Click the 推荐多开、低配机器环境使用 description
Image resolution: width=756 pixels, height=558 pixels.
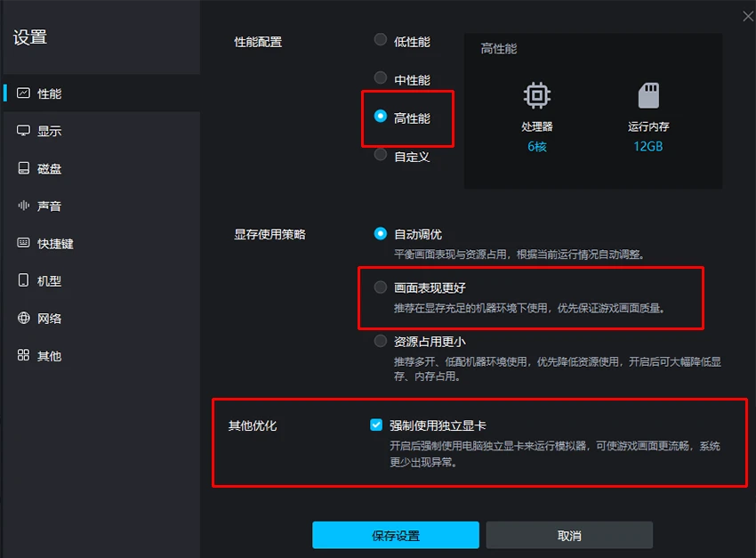point(558,368)
